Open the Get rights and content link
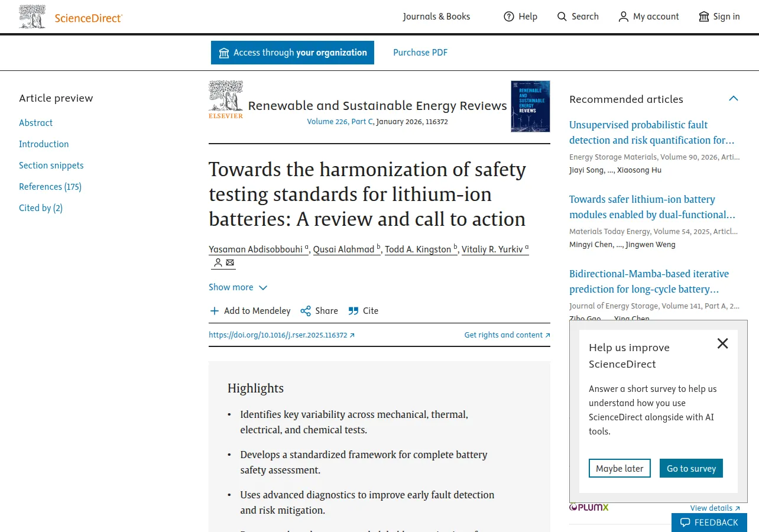Viewport: 759px width, 532px height. (x=507, y=335)
